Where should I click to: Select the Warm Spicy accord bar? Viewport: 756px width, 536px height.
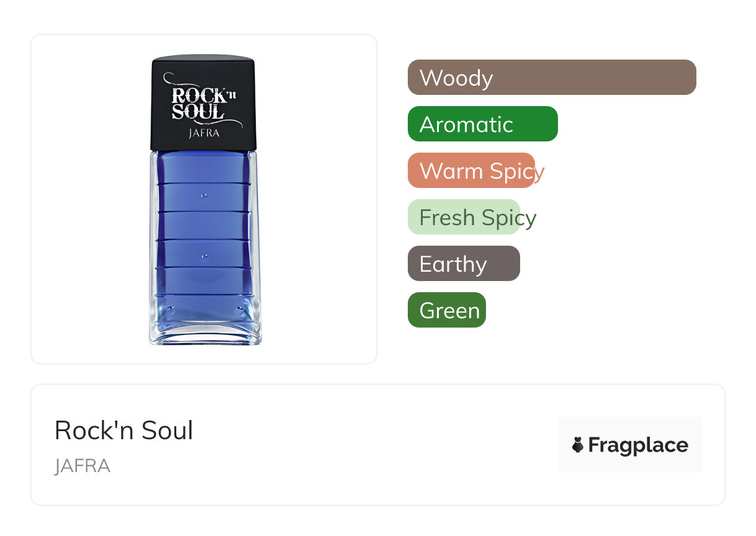click(471, 171)
